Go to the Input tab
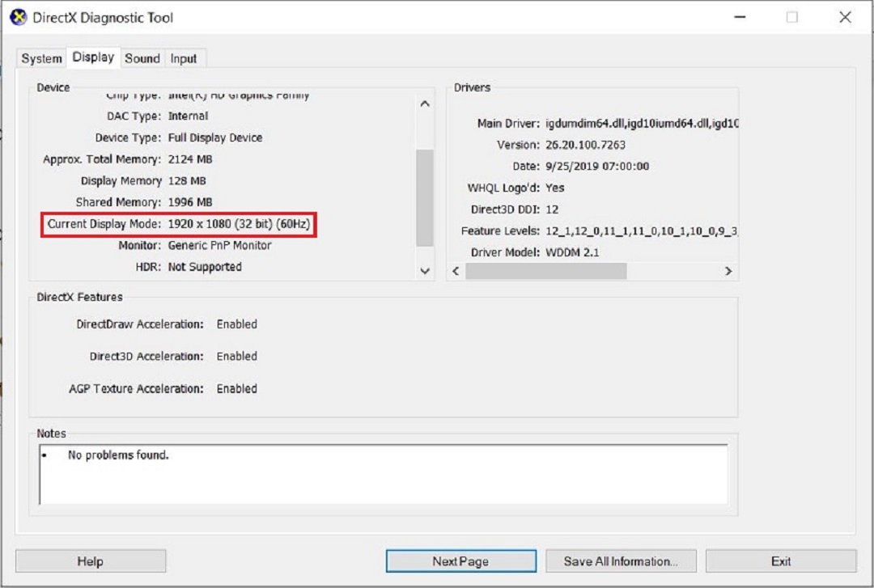Viewport: 874px width, 588px height. click(x=184, y=58)
